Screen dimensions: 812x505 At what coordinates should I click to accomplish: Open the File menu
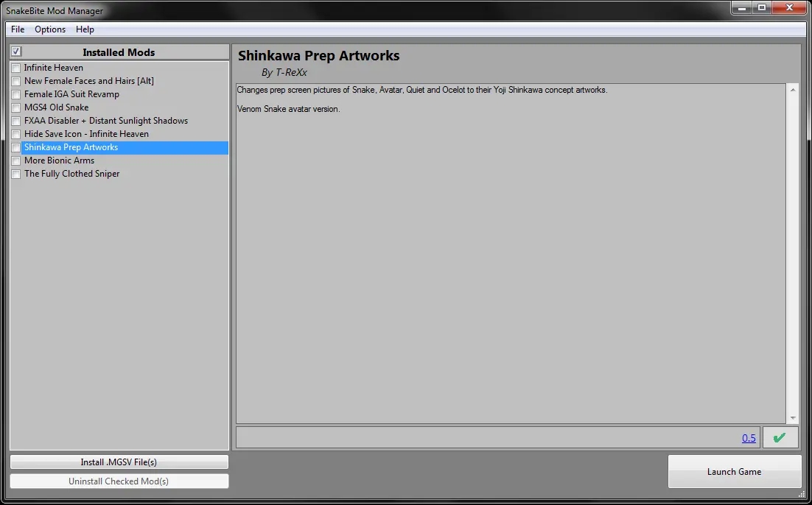click(18, 29)
